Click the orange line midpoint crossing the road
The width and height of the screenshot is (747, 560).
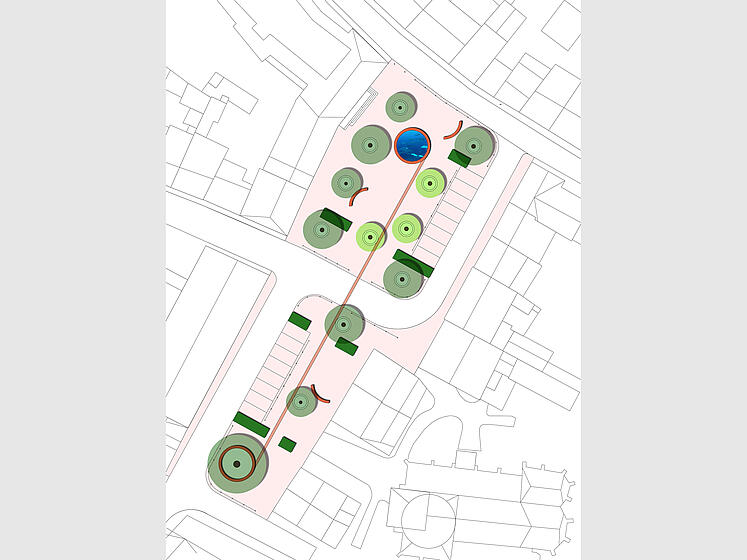[358, 283]
